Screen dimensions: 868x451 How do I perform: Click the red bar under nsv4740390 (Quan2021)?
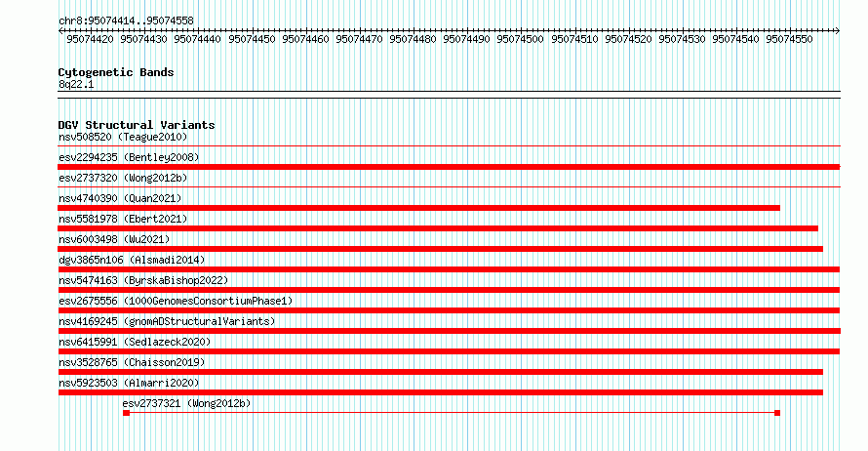[419, 208]
